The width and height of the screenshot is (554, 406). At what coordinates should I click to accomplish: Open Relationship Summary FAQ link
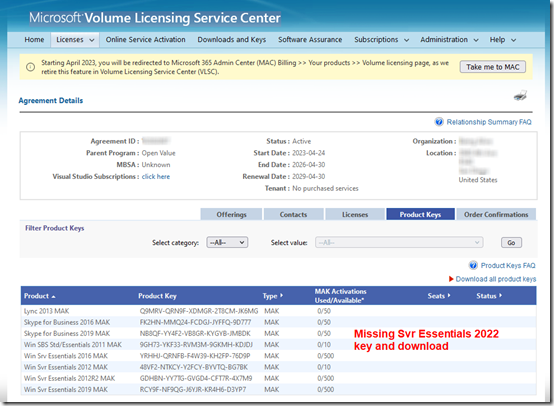pos(489,122)
